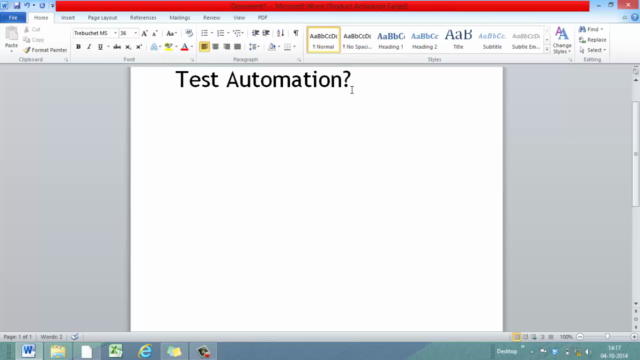Open the Font dialog launcher

tap(192, 60)
